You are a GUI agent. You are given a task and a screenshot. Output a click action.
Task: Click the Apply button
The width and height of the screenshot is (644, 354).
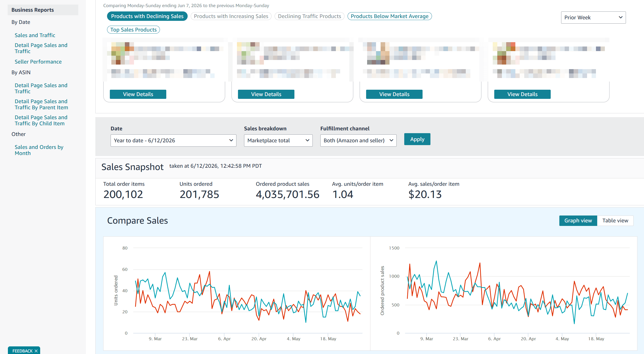417,139
